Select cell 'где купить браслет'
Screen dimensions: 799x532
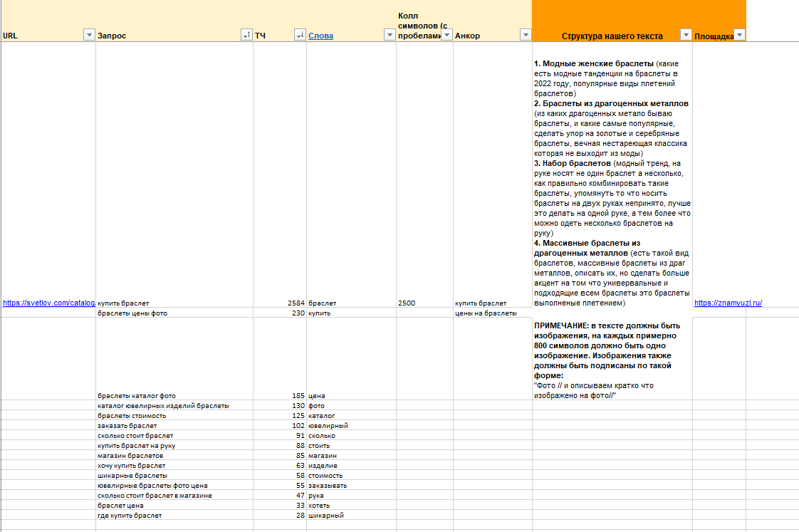(174, 515)
